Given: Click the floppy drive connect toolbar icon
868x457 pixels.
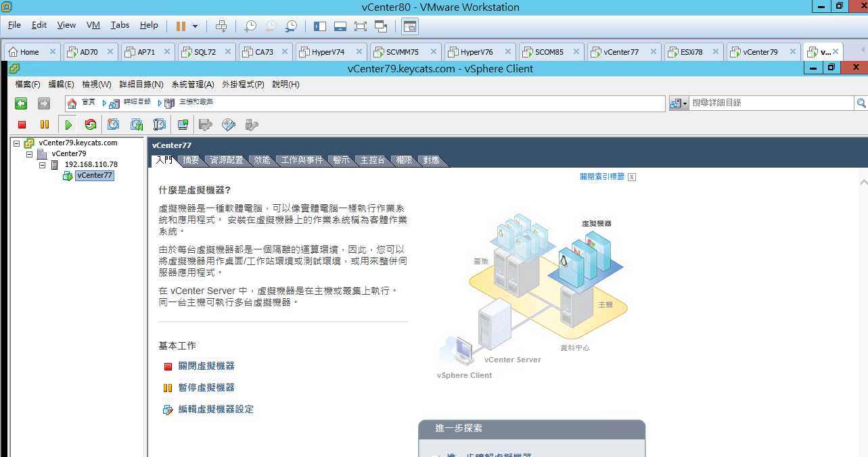Looking at the screenshot, I should (x=206, y=124).
